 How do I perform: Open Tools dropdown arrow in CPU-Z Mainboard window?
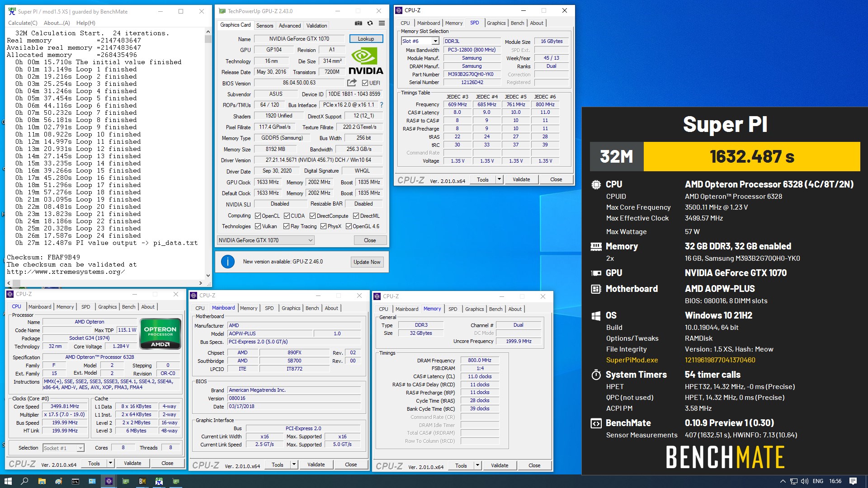294,465
